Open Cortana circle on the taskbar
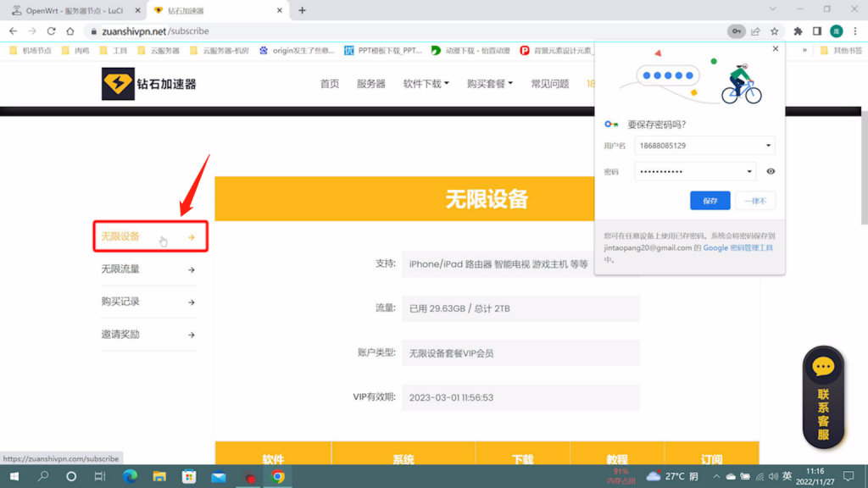This screenshot has height=488, width=868. [71, 476]
